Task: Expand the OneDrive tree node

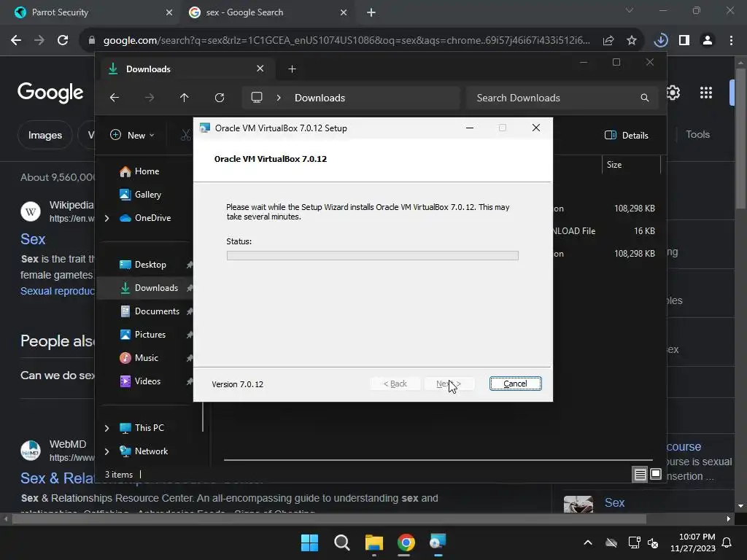Action: (x=107, y=218)
